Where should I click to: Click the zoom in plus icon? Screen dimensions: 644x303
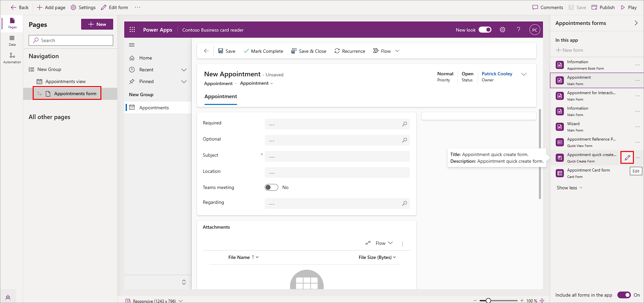pos(522,300)
